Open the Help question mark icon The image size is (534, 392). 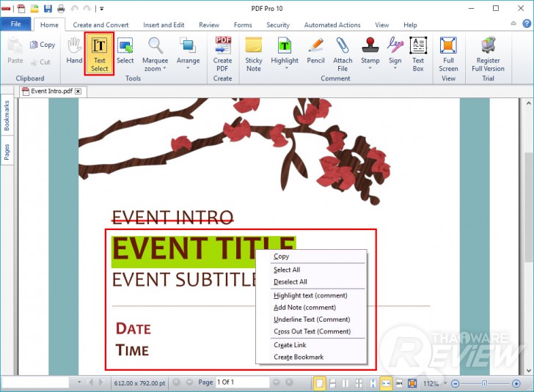(x=527, y=23)
